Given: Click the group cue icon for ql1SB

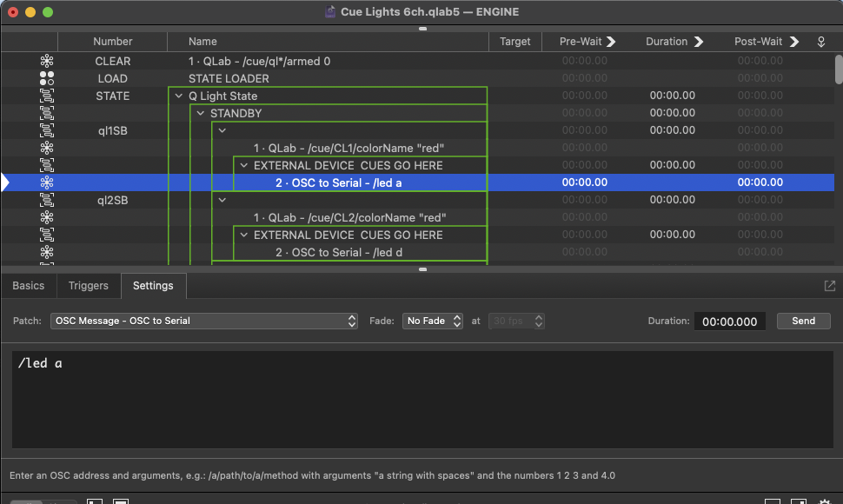Looking at the screenshot, I should click(47, 130).
